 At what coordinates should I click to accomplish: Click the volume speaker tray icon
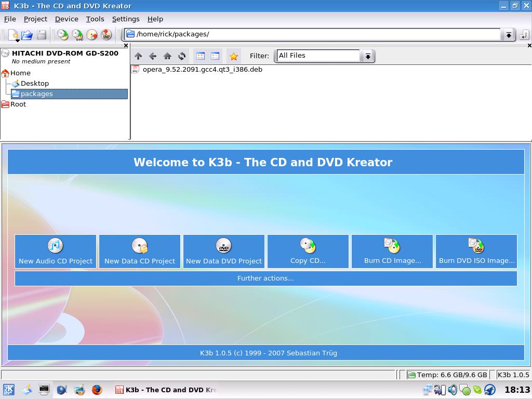(453, 390)
